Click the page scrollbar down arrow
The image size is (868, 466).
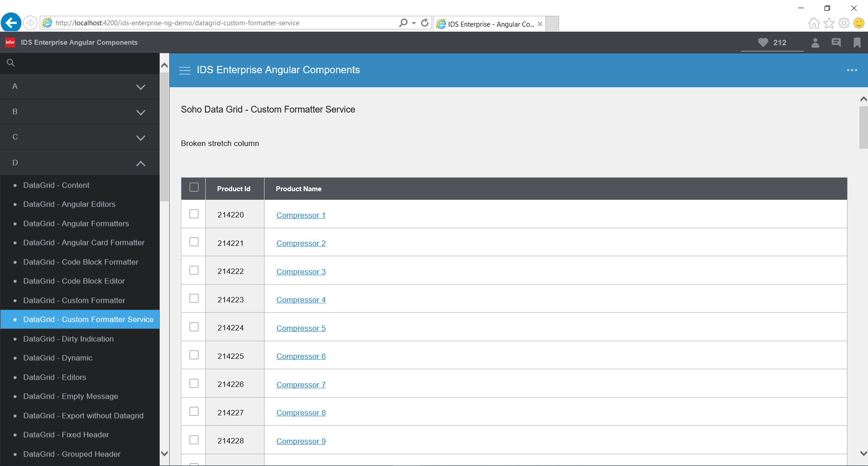coord(863,453)
